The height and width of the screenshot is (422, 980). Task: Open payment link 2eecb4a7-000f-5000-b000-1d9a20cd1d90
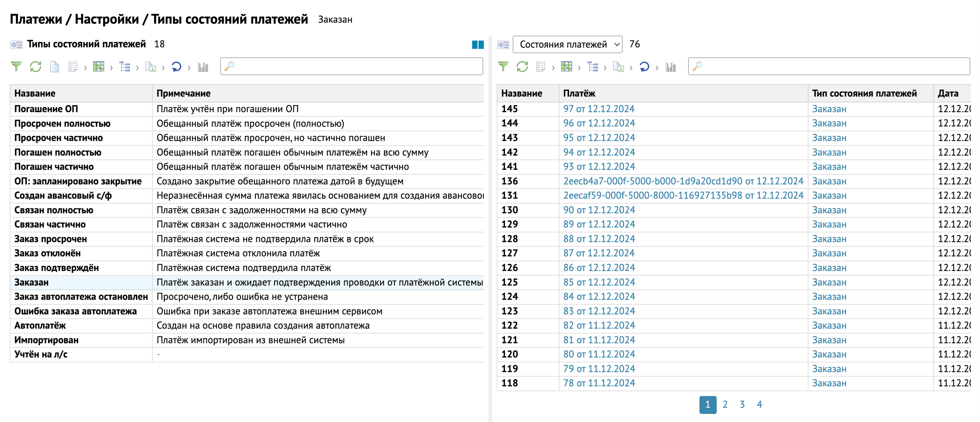click(683, 181)
